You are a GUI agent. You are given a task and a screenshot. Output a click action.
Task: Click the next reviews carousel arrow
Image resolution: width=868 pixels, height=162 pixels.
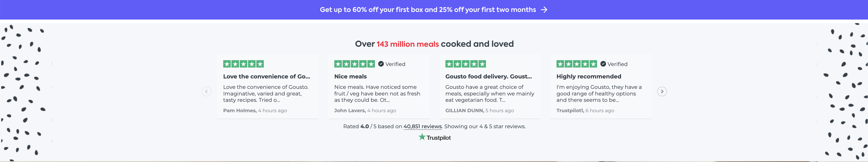click(x=662, y=91)
